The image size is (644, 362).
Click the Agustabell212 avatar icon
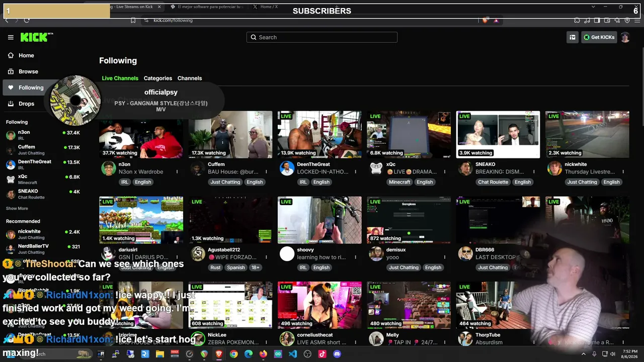click(x=198, y=254)
